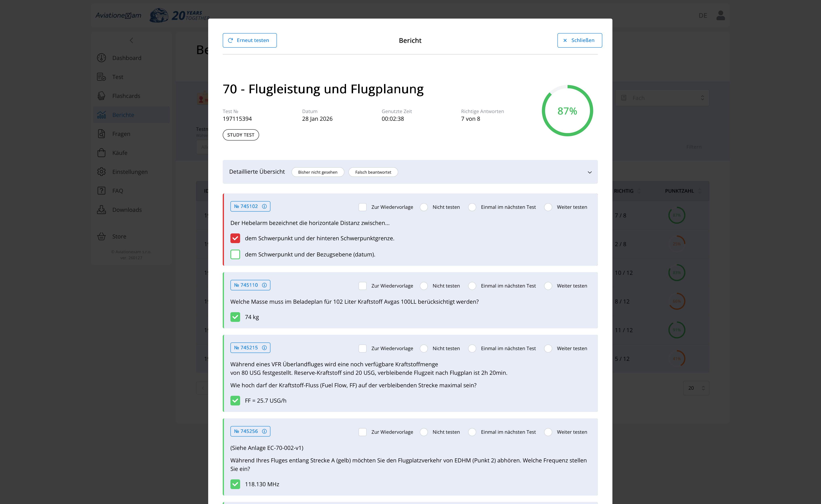Click Erneut testen to retake the test
821x504 pixels.
[x=250, y=40]
